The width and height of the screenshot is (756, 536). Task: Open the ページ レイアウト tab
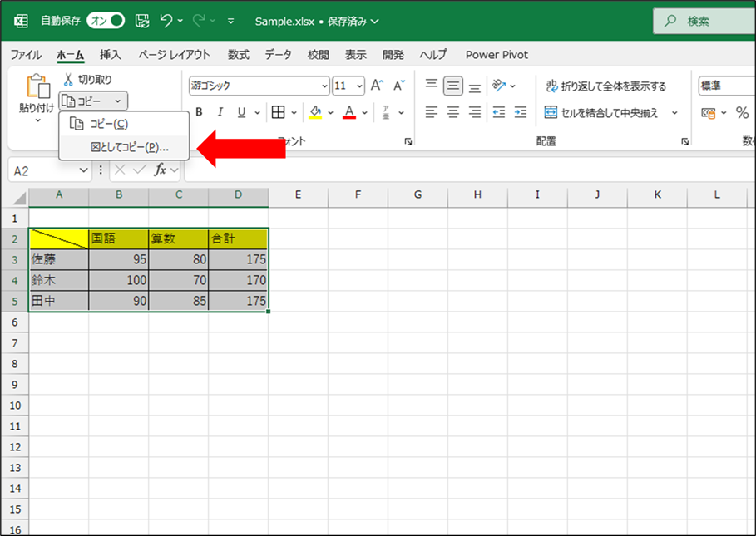point(174,54)
